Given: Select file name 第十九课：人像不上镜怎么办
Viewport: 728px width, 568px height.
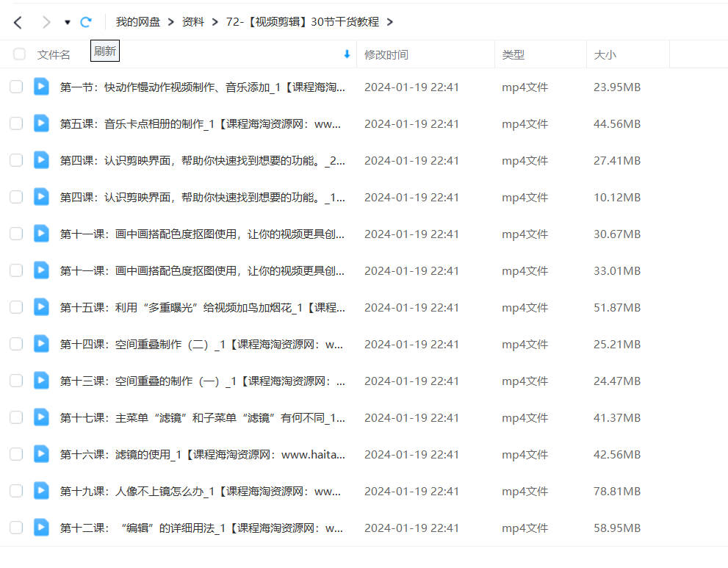Looking at the screenshot, I should point(200,492).
